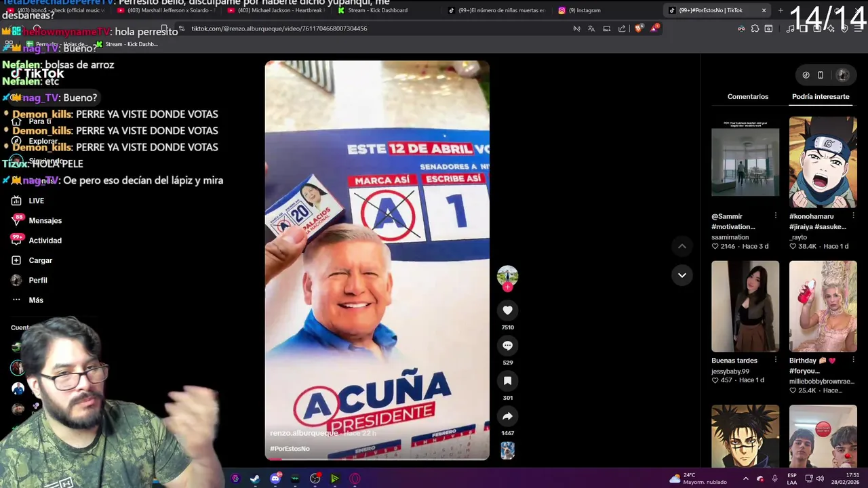Viewport: 868px width, 488px height.
Task: Open author milliebobbybrownrae name
Action: click(x=822, y=382)
